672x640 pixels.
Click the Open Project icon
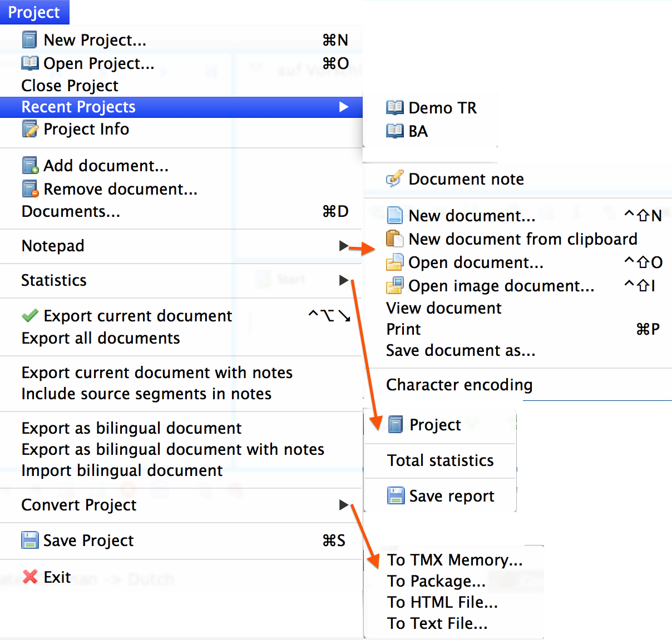tap(30, 63)
